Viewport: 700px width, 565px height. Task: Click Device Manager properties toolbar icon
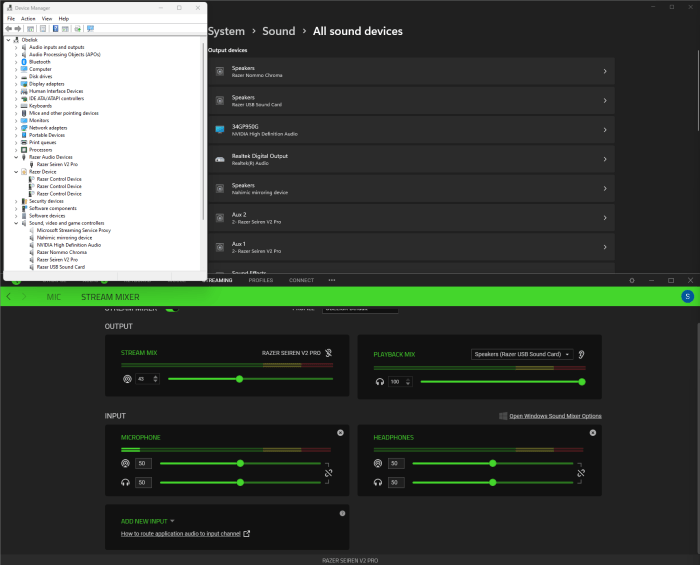[x=43, y=29]
